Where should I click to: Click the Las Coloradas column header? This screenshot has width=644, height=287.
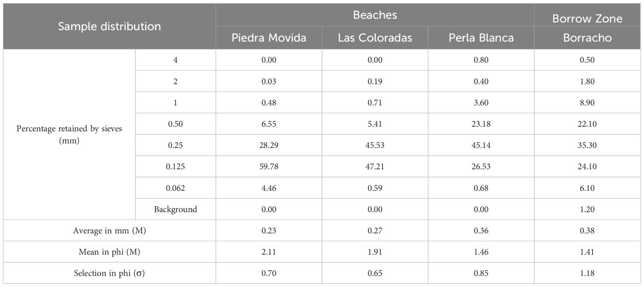coord(375,38)
